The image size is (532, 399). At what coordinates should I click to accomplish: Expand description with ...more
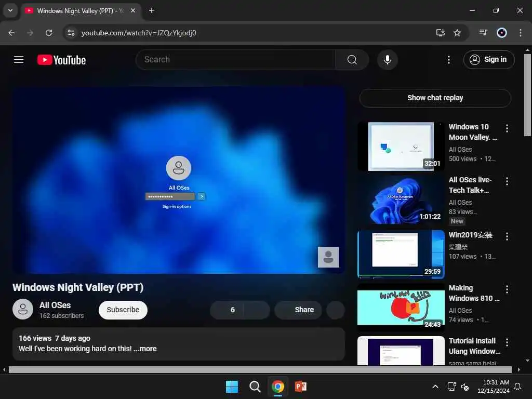point(145,349)
